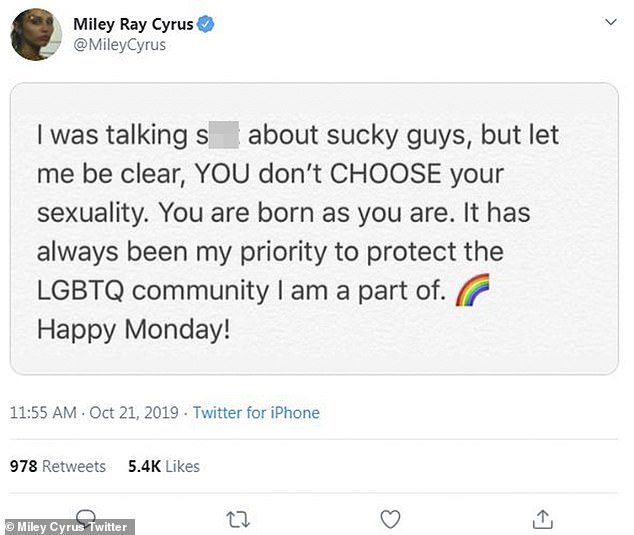Open the 11:55 AM Oct 21, 2019 timestamp
Screen dimensions: 634x535
[x=95, y=412]
